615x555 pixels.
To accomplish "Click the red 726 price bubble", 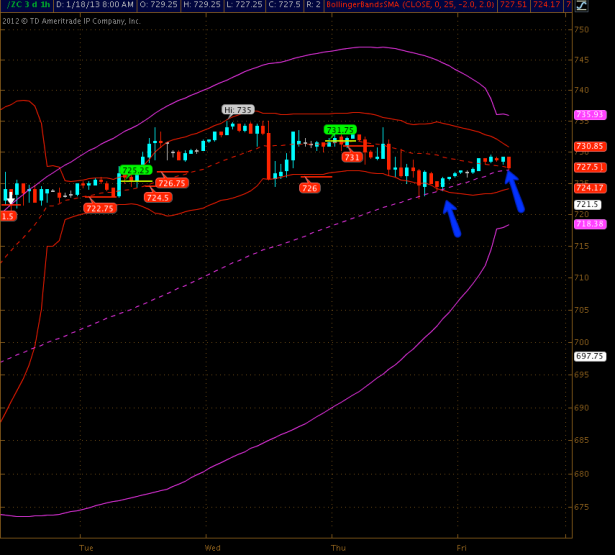I will point(310,188).
